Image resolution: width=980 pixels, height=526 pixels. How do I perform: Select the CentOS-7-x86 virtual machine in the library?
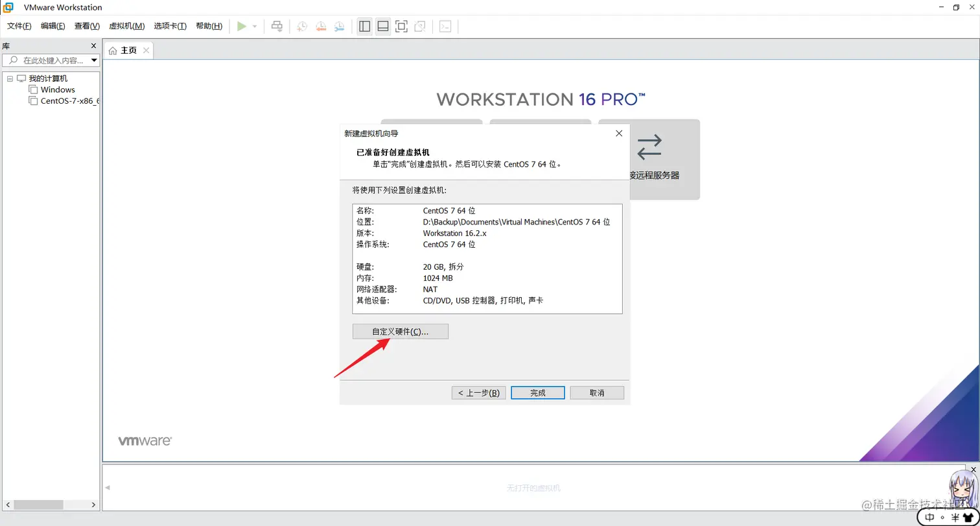[70, 101]
